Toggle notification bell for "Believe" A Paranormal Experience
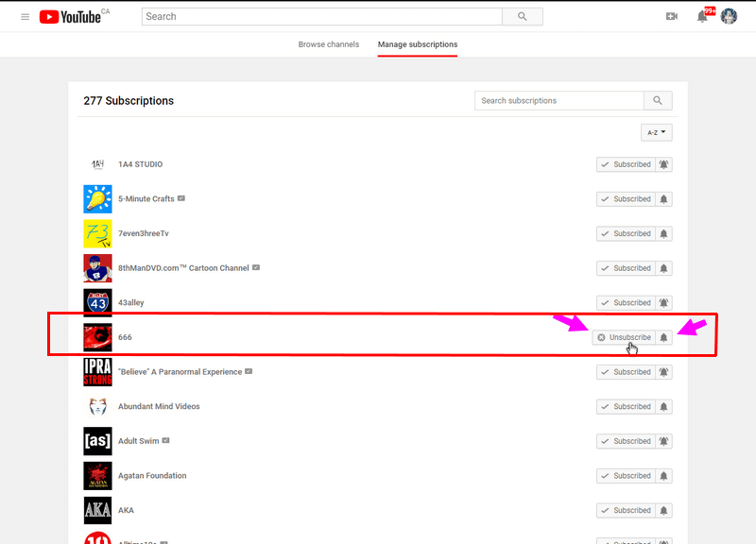The image size is (756, 544). coord(664,372)
